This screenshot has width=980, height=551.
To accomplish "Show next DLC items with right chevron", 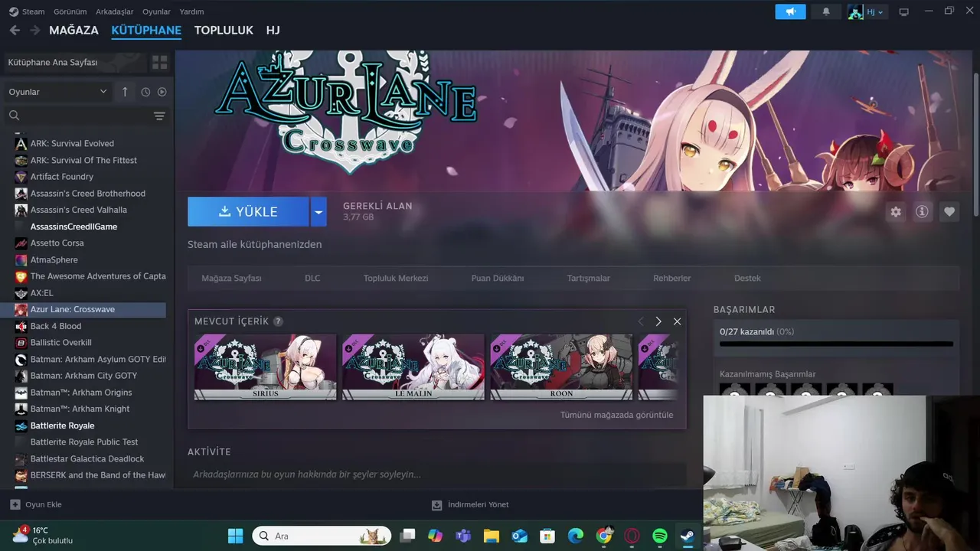I will point(658,321).
